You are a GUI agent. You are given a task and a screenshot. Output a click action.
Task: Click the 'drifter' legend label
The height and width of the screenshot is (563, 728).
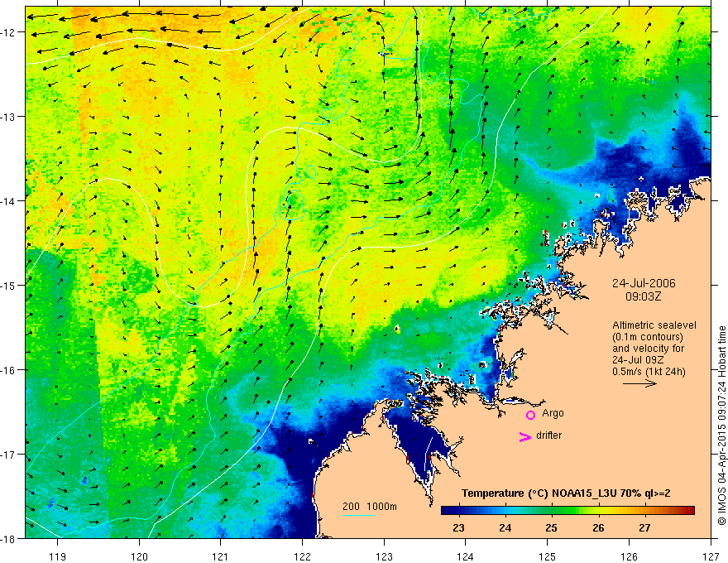pyautogui.click(x=548, y=435)
